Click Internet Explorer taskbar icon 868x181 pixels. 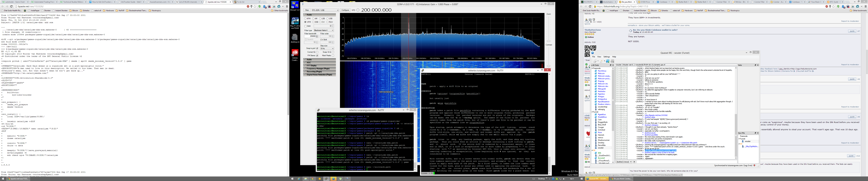click(299, 179)
